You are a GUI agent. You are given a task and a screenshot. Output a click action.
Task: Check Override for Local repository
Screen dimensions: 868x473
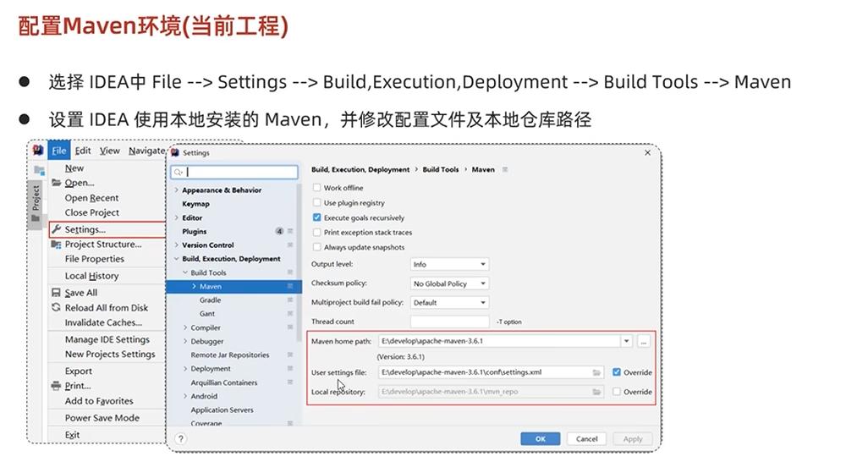point(617,392)
